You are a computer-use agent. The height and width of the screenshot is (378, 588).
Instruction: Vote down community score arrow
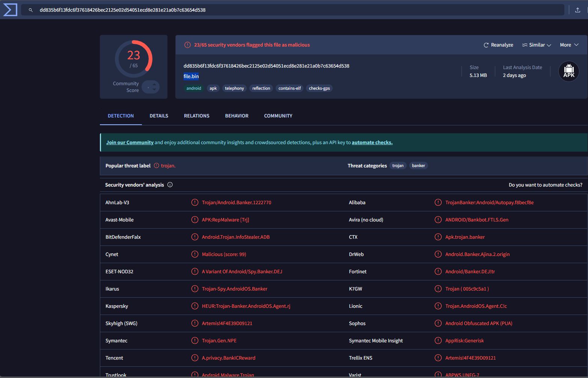pyautogui.click(x=154, y=89)
